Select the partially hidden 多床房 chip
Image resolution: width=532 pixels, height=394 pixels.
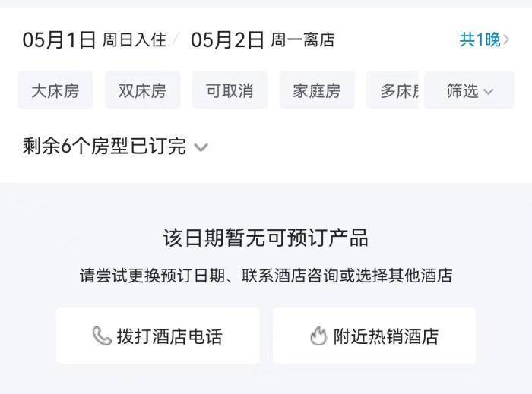(x=397, y=91)
